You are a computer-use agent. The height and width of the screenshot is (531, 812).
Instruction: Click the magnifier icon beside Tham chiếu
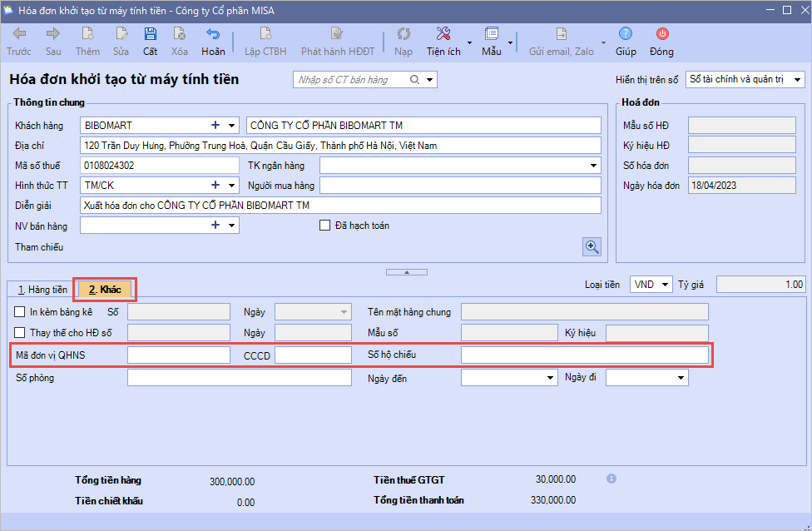pos(592,246)
